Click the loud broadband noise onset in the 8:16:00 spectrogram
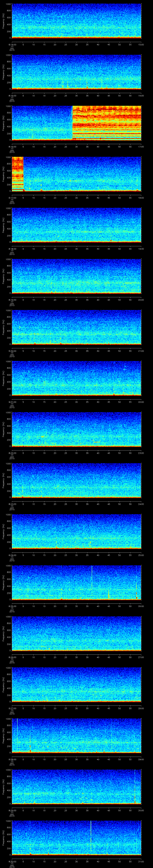Viewport: 153px width, 868px height. (73, 123)
